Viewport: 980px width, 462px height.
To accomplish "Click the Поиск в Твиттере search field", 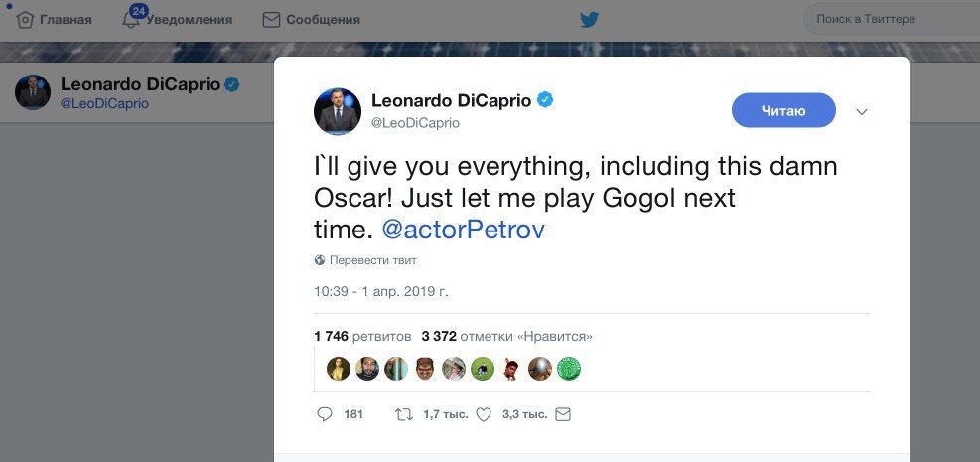I will pyautogui.click(x=884, y=19).
